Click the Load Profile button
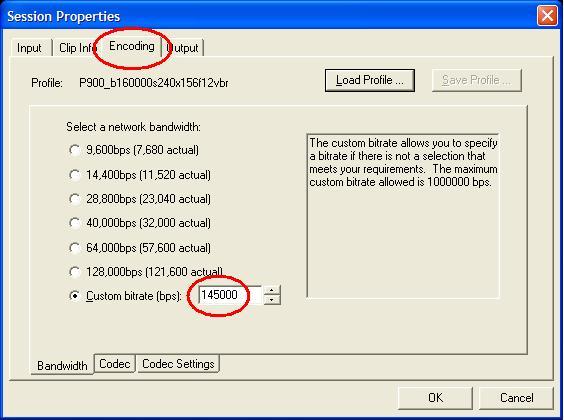The image size is (564, 420). pyautogui.click(x=370, y=80)
